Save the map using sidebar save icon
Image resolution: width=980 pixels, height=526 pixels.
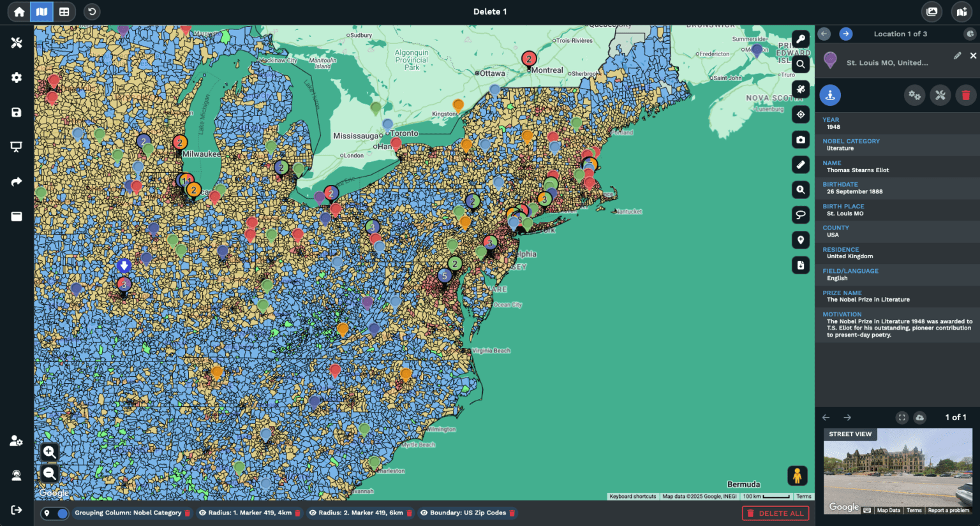click(x=17, y=112)
